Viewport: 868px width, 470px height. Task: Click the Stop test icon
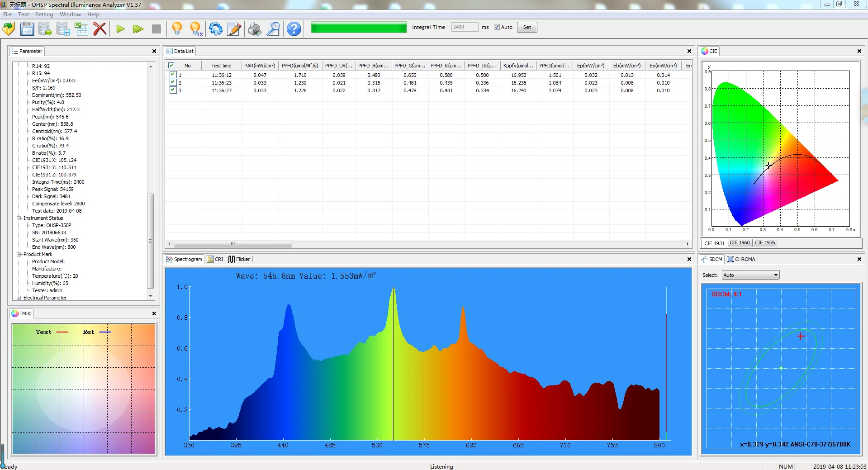coord(156,28)
